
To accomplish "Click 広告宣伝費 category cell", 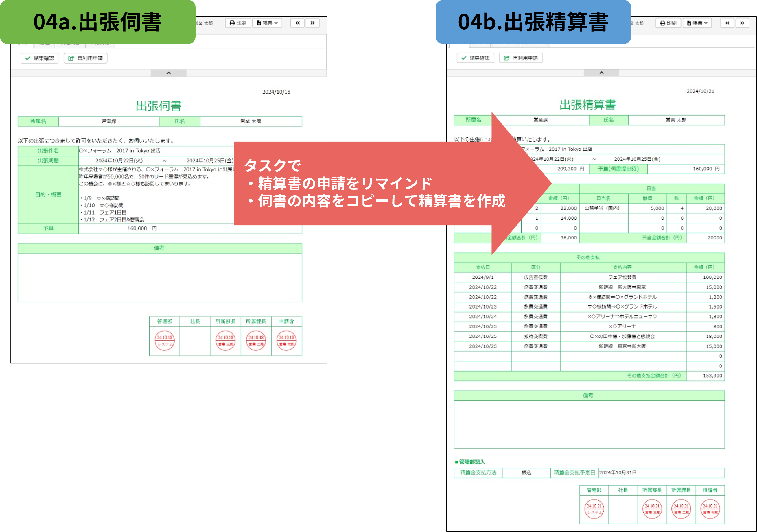I will coord(536,277).
